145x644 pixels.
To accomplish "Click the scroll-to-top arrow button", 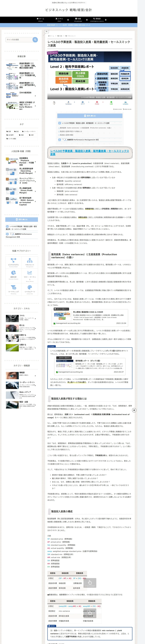I will point(134,410).
